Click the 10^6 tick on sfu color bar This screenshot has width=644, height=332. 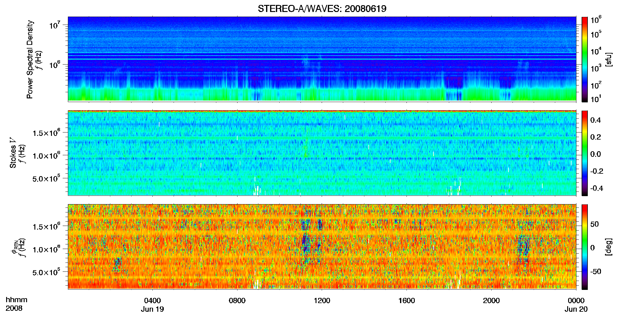click(596, 20)
